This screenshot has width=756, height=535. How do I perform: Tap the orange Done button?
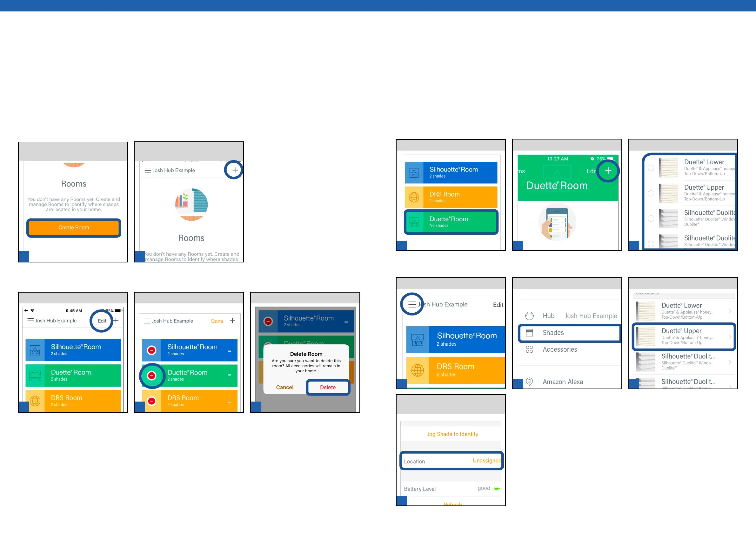[x=217, y=321]
